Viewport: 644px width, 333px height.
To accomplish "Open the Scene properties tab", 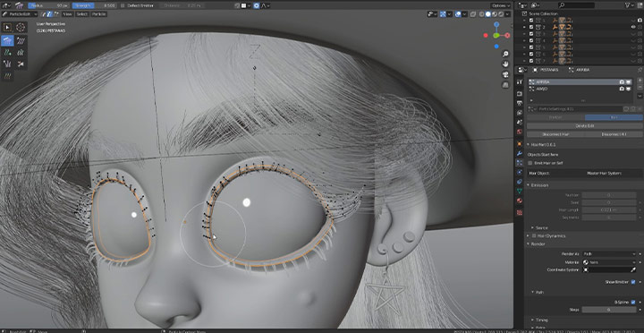I will [x=520, y=122].
